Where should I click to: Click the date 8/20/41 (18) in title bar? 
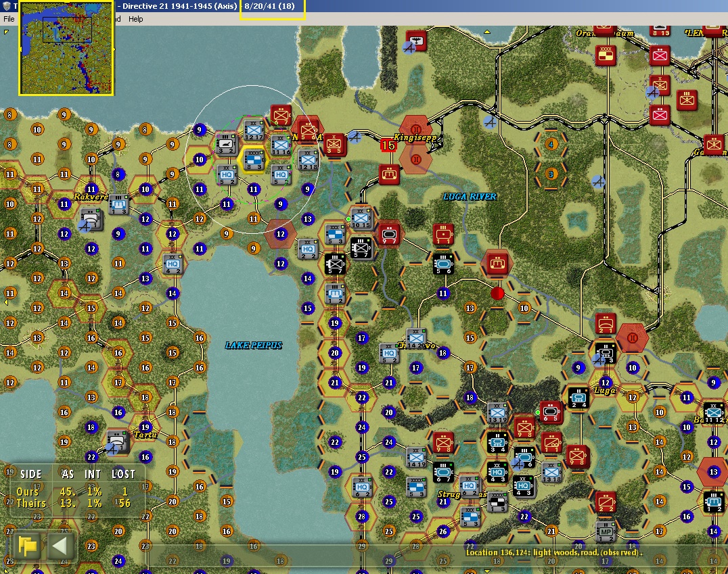[270, 7]
